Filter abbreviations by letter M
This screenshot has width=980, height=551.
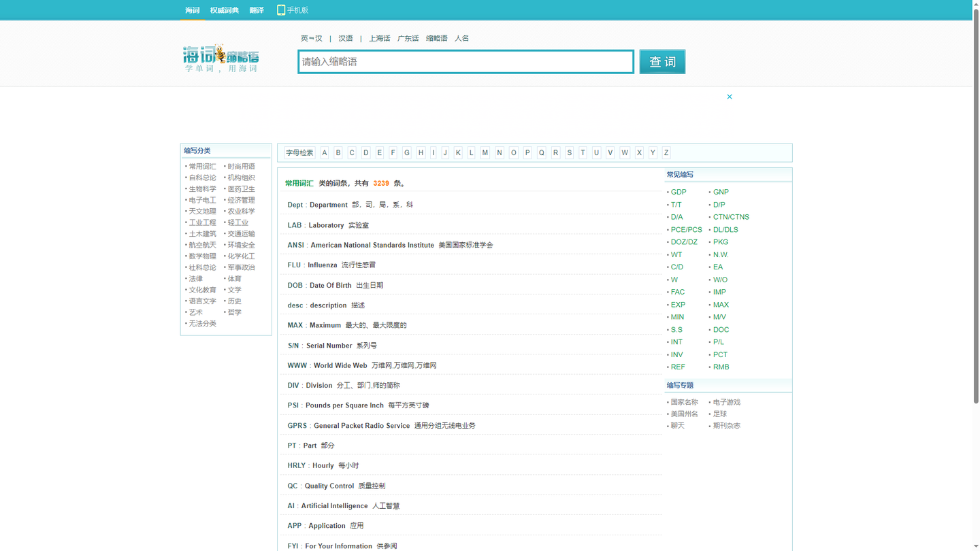click(x=485, y=153)
